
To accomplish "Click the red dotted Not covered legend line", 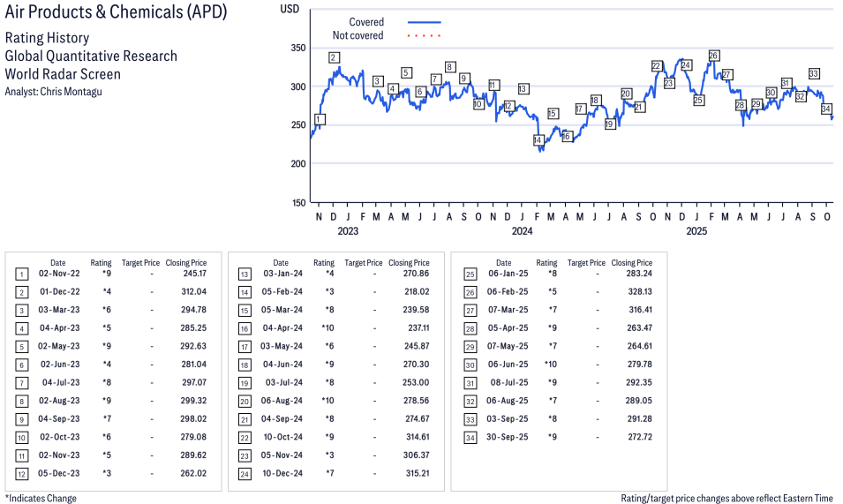I will click(x=425, y=36).
